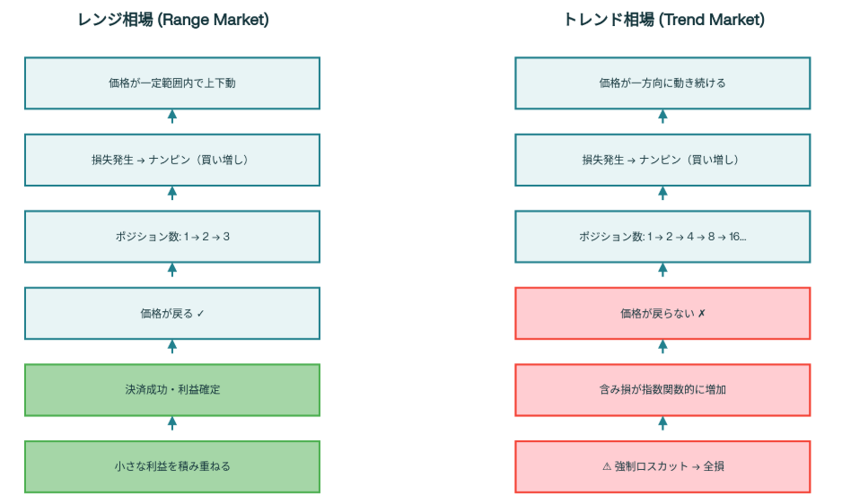
Task: Click the ポジション数: 1 → 2 → 3 box
Action: 172,237
